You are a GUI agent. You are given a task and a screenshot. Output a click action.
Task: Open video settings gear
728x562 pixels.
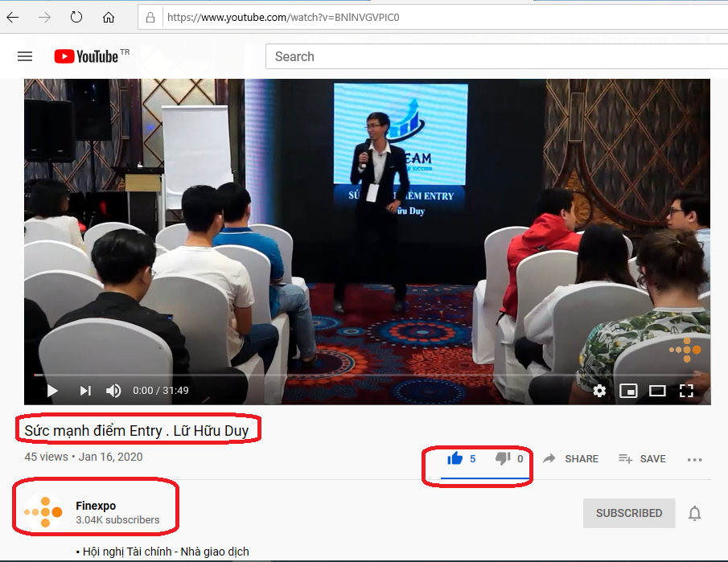coord(599,391)
